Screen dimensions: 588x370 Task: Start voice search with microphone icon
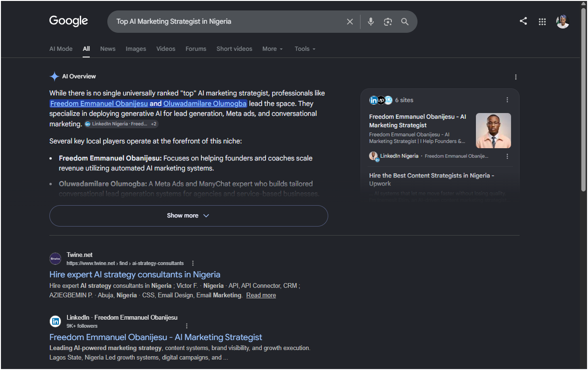[x=371, y=21]
